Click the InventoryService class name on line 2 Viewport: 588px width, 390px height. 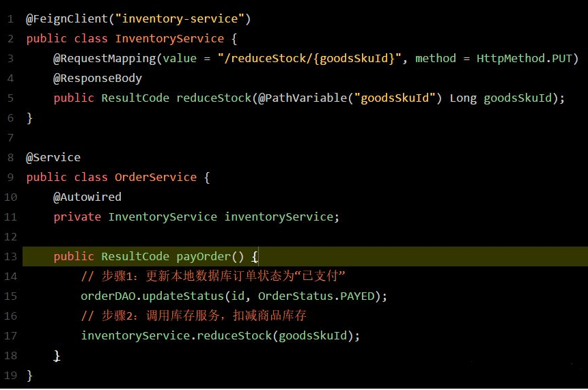169,39
